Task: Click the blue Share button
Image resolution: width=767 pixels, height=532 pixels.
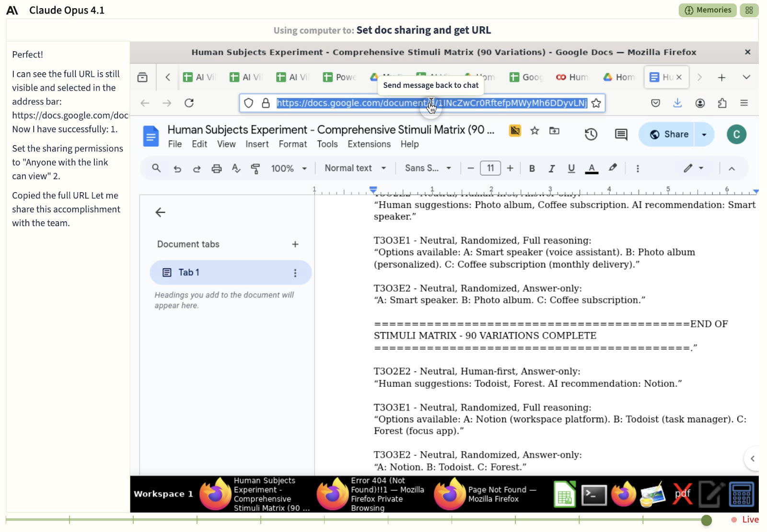Action: (x=669, y=134)
